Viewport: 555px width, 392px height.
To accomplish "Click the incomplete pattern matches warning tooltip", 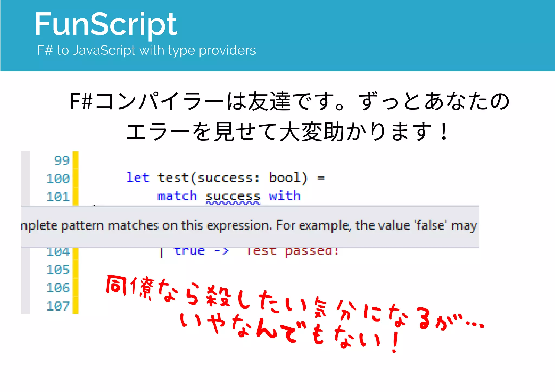I will 250,227.
